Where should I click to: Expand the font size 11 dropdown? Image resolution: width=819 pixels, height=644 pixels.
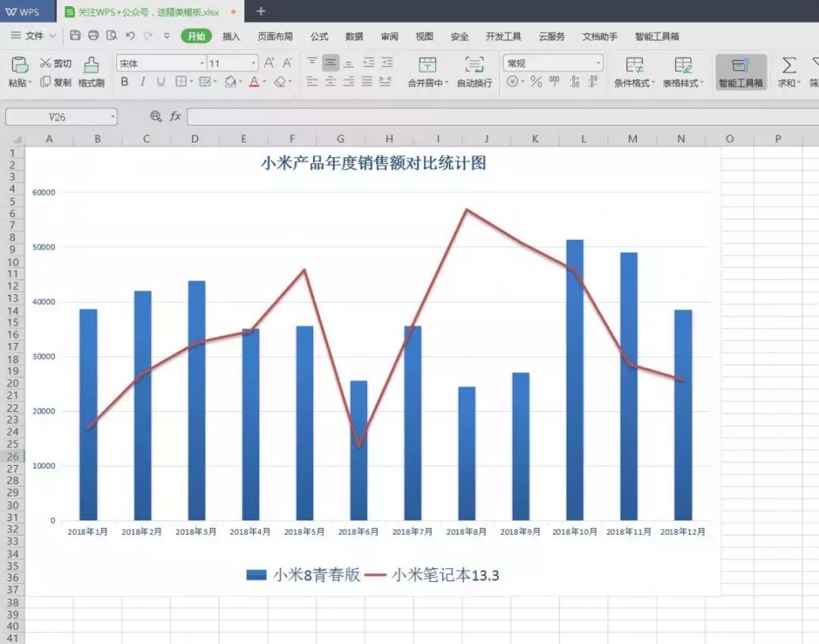tap(252, 63)
